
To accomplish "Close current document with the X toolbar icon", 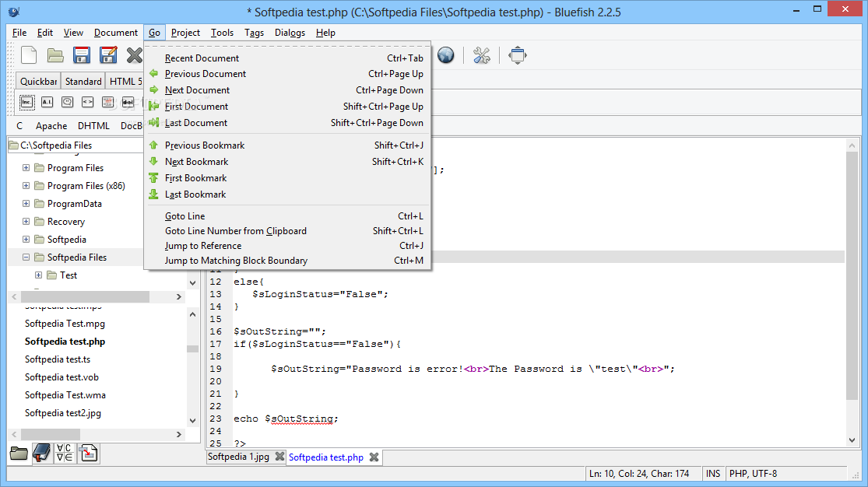I will tap(134, 55).
